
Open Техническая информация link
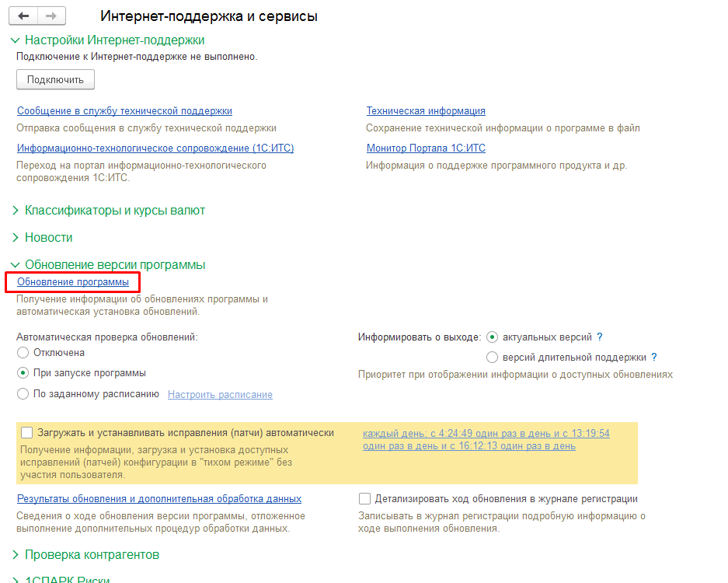pos(426,111)
